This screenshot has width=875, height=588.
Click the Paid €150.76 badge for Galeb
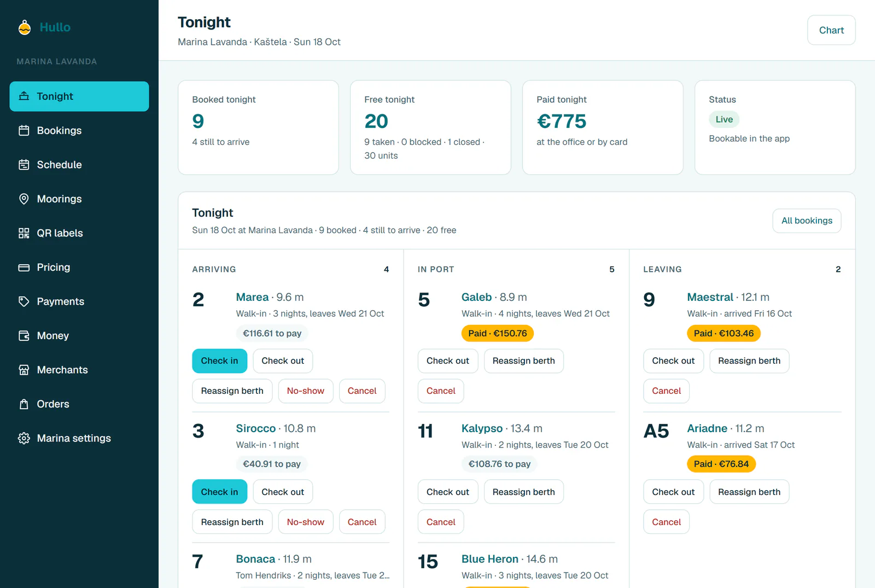point(498,333)
